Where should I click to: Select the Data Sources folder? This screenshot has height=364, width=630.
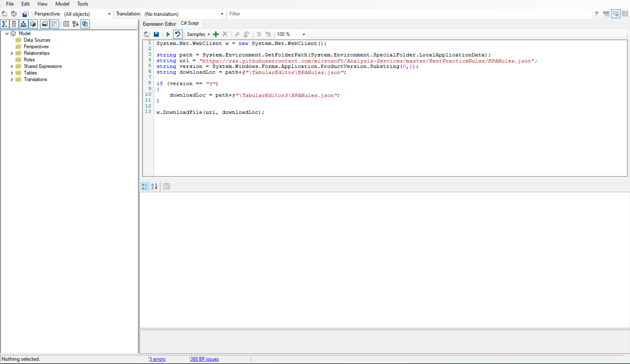37,40
